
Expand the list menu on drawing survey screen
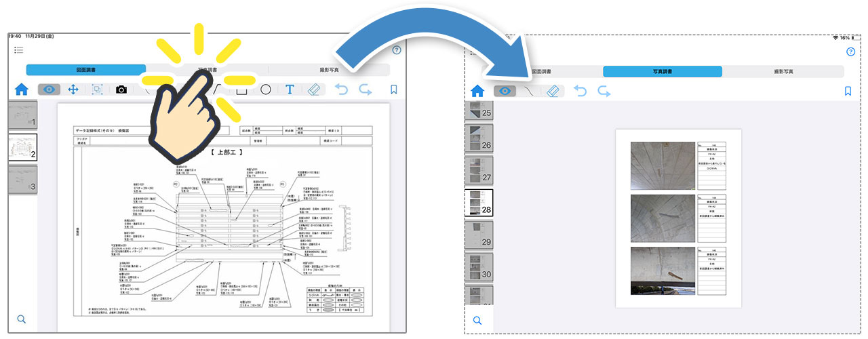point(18,50)
